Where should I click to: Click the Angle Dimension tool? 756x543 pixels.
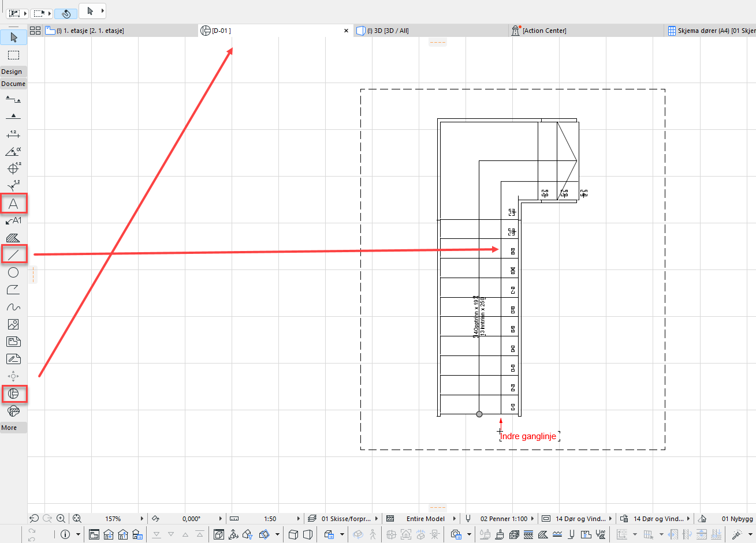tap(13, 151)
